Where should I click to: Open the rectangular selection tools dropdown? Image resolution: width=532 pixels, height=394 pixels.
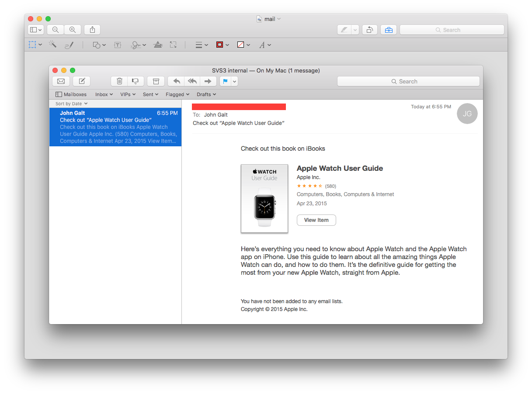coord(35,45)
